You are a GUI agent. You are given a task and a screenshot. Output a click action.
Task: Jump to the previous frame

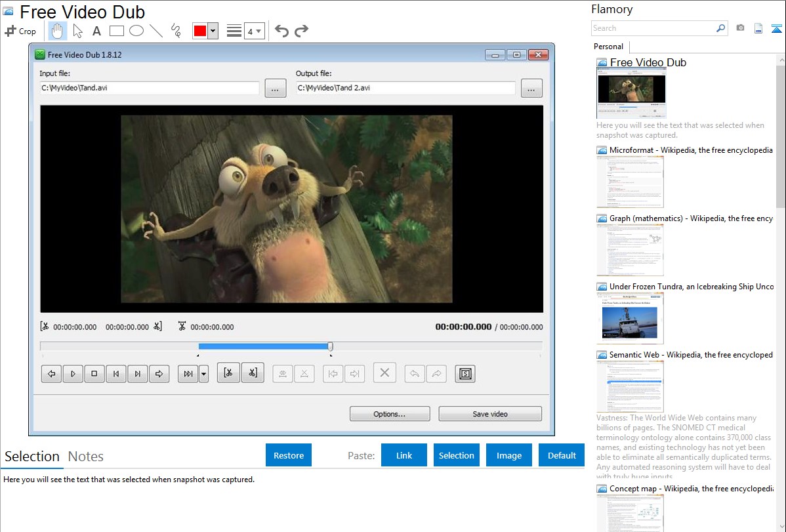[x=115, y=373]
